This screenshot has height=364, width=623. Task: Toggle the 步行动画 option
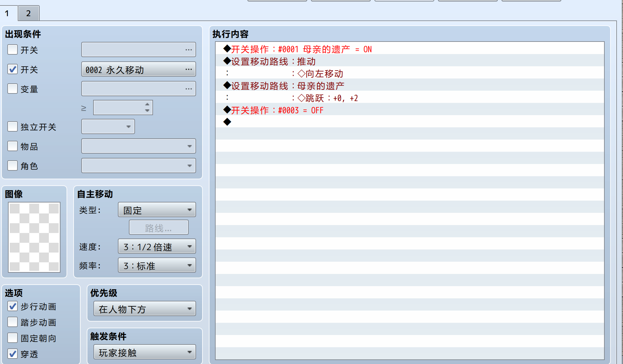click(13, 306)
